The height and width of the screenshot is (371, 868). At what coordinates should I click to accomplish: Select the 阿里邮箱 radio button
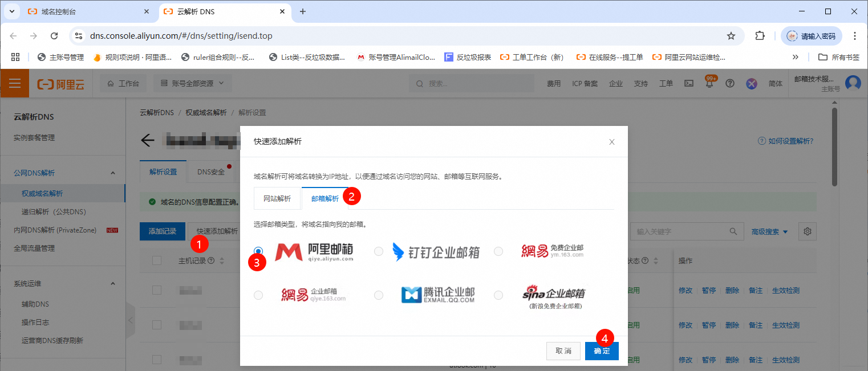(258, 251)
